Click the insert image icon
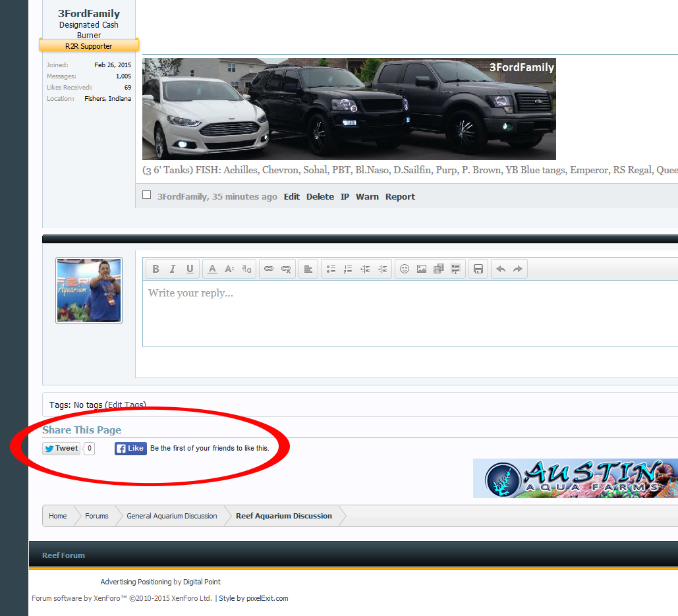678x616 pixels. point(422,269)
